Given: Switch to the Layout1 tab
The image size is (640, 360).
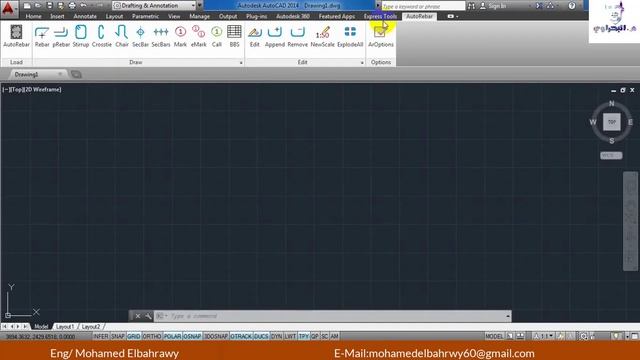Looking at the screenshot, I should click(x=65, y=327).
